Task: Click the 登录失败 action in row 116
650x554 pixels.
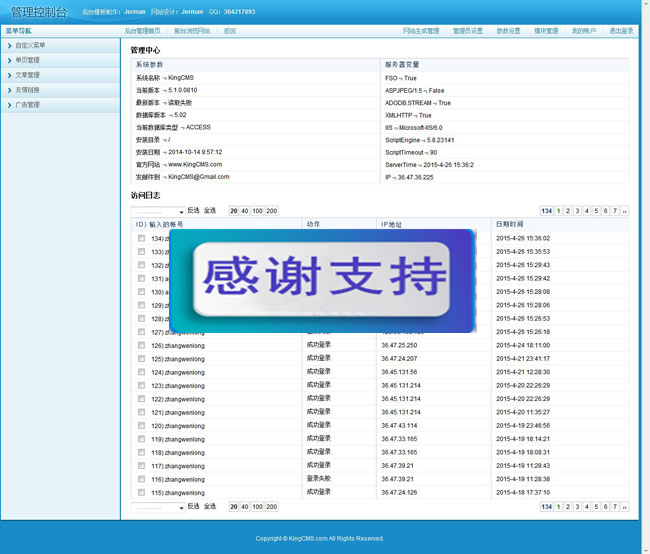Action: tap(319, 479)
